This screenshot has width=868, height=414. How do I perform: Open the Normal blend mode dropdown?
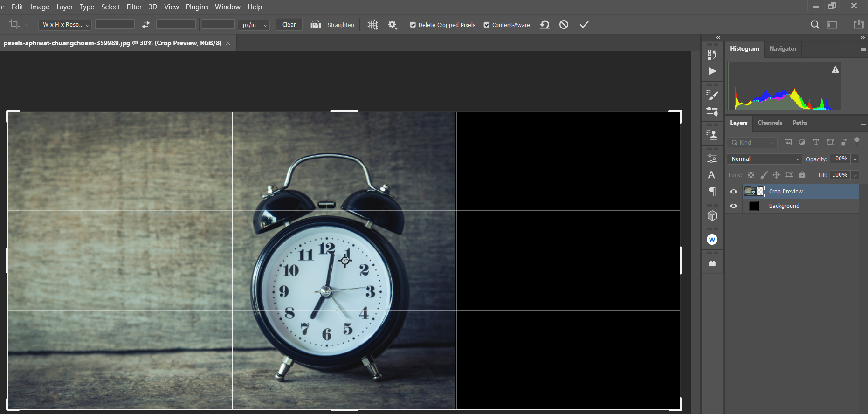click(x=764, y=159)
